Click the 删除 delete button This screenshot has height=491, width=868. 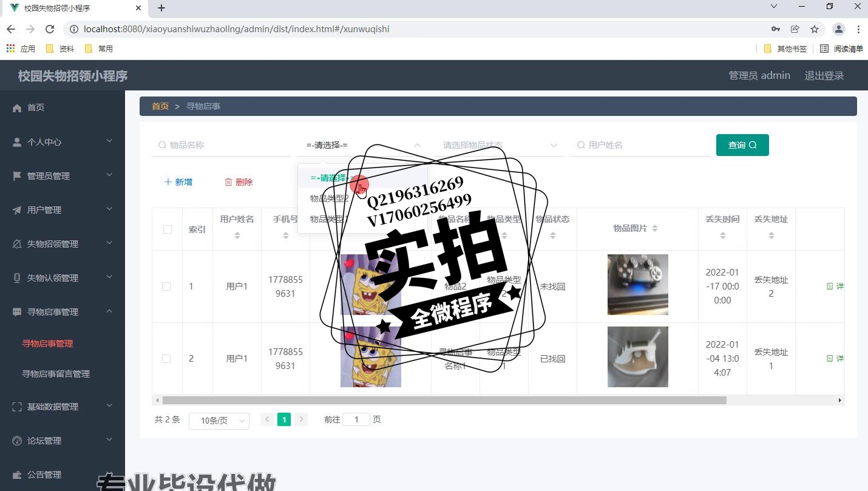pos(239,182)
